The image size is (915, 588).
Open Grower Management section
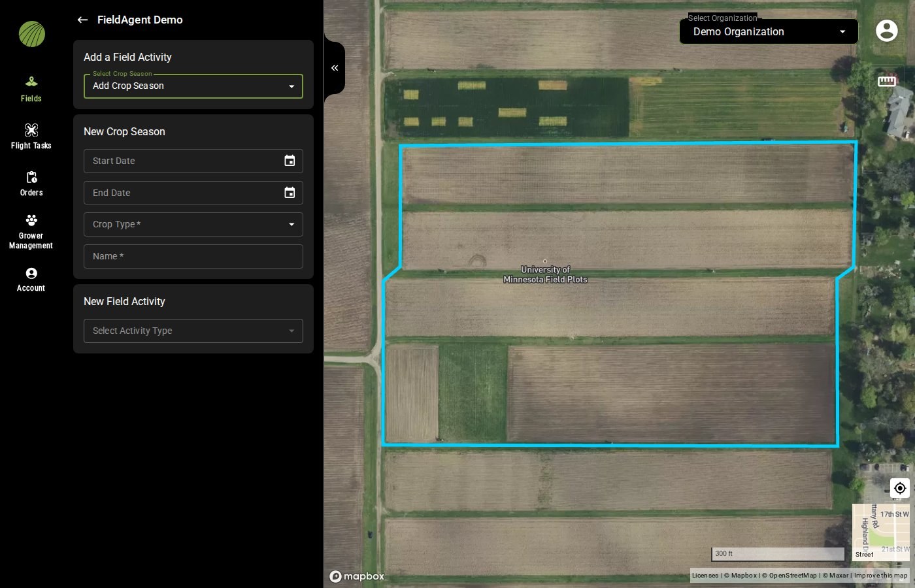31,232
